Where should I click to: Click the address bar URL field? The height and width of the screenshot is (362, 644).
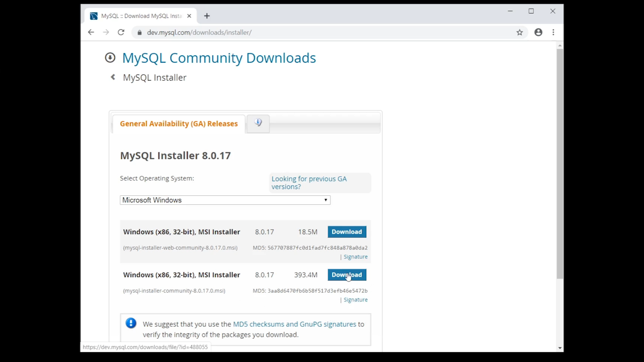(x=302, y=33)
